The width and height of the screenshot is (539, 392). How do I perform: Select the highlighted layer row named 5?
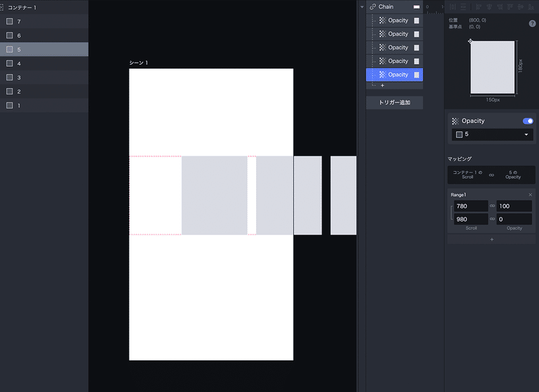(44, 49)
